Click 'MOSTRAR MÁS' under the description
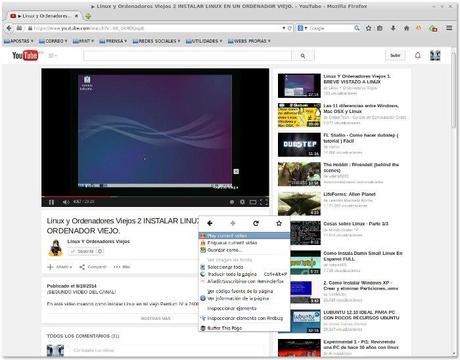 click(x=155, y=318)
